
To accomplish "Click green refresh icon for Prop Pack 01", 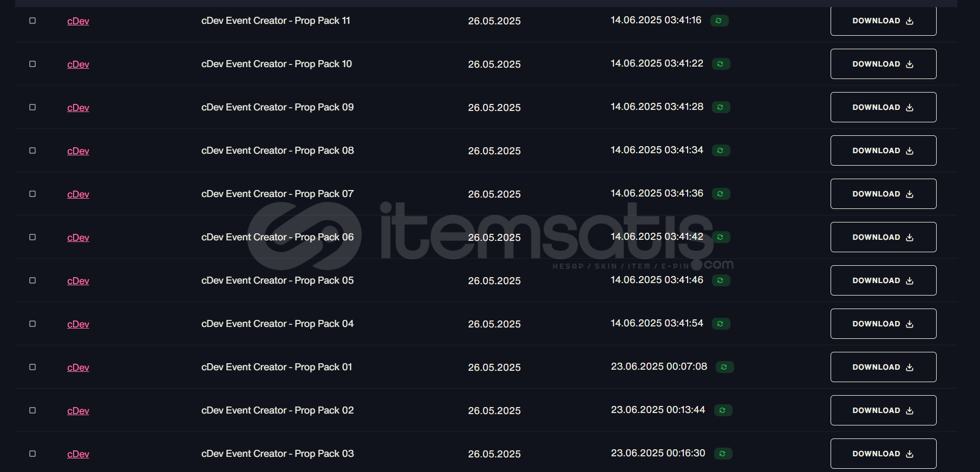I will [724, 367].
